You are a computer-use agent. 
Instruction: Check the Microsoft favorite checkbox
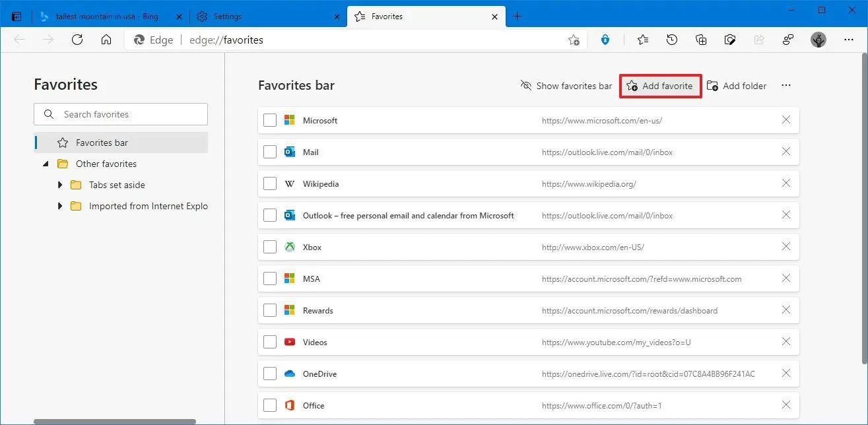point(269,120)
